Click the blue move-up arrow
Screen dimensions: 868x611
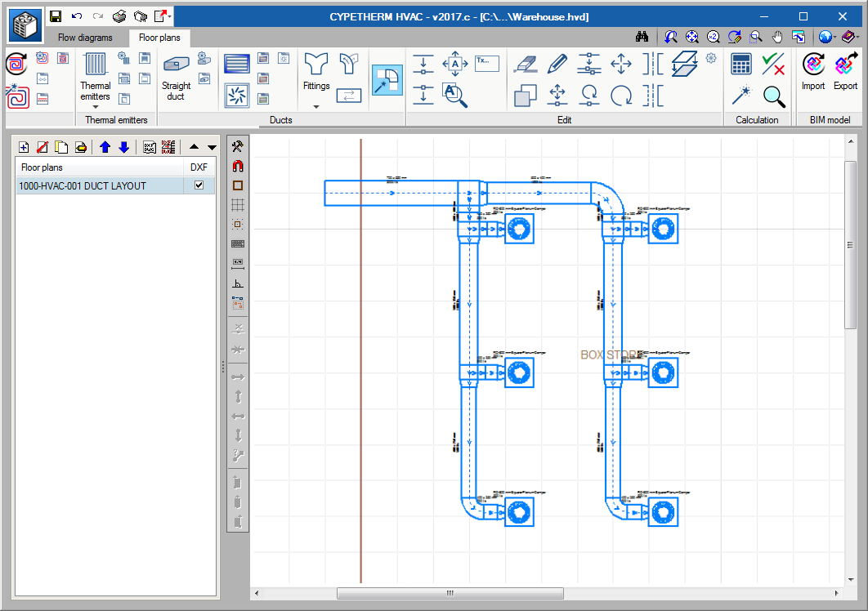coord(105,147)
